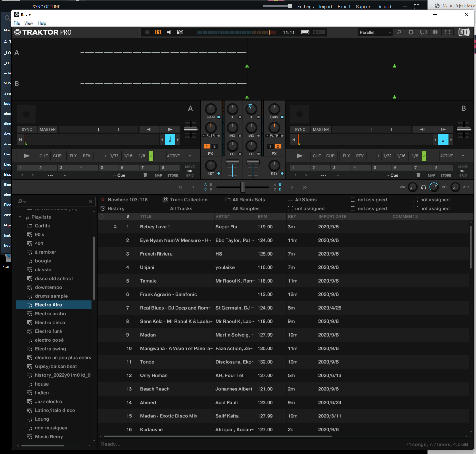
Task: Open the View menu
Action: tap(28, 23)
